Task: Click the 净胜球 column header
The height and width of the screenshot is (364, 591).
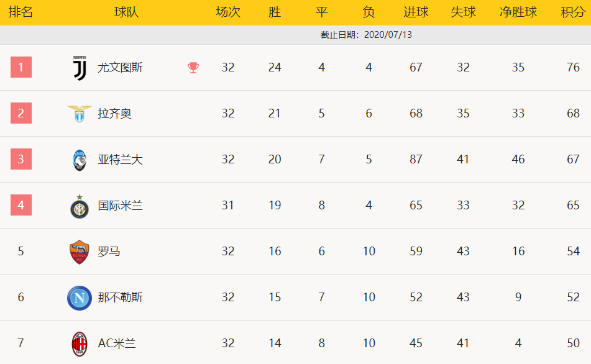Action: click(518, 12)
